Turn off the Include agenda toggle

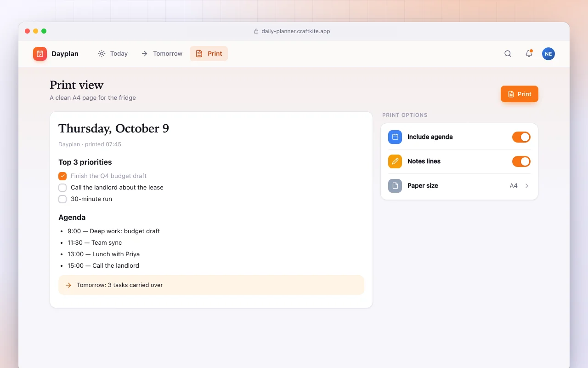coord(521,137)
